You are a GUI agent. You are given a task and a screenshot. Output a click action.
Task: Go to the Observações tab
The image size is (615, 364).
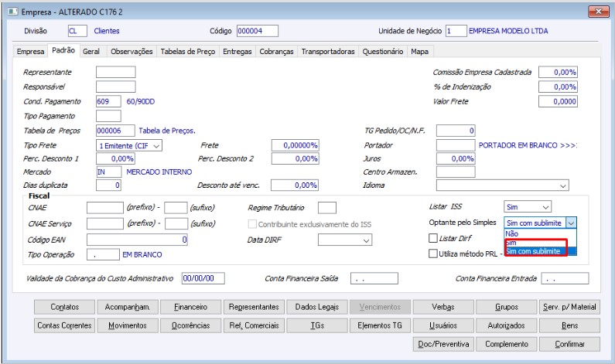(x=132, y=51)
